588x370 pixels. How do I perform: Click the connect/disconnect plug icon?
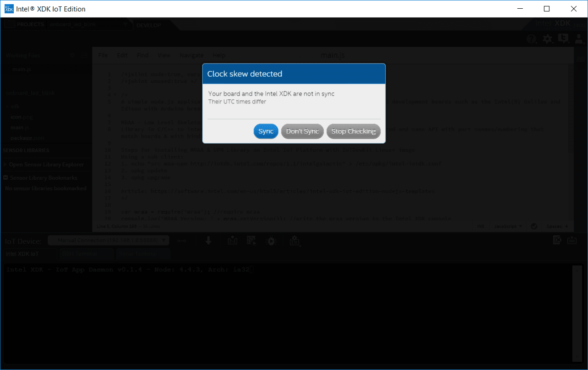click(182, 240)
